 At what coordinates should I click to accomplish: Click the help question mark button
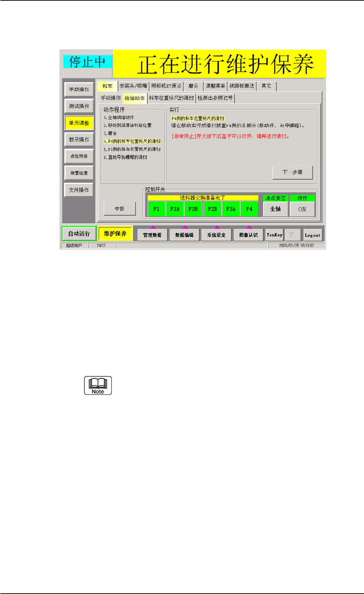coord(292,235)
